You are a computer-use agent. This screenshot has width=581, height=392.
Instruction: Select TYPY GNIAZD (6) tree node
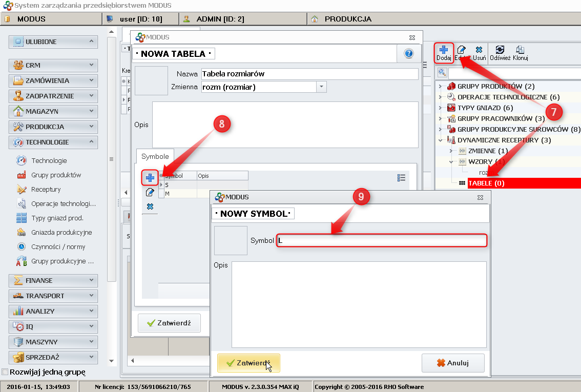pos(485,108)
